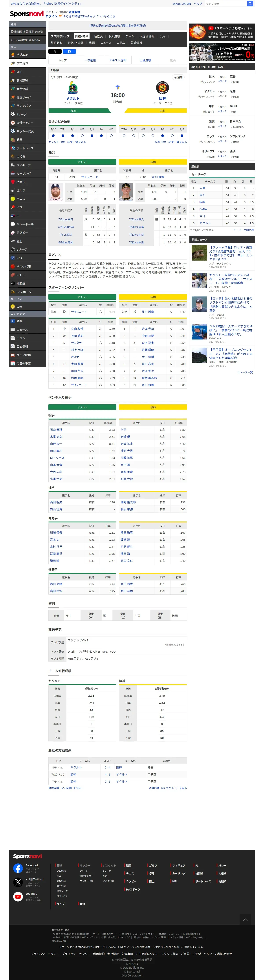This screenshot has width=264, height=980.
Task: Click the blue web search magnifier button
Action: (250, 4)
